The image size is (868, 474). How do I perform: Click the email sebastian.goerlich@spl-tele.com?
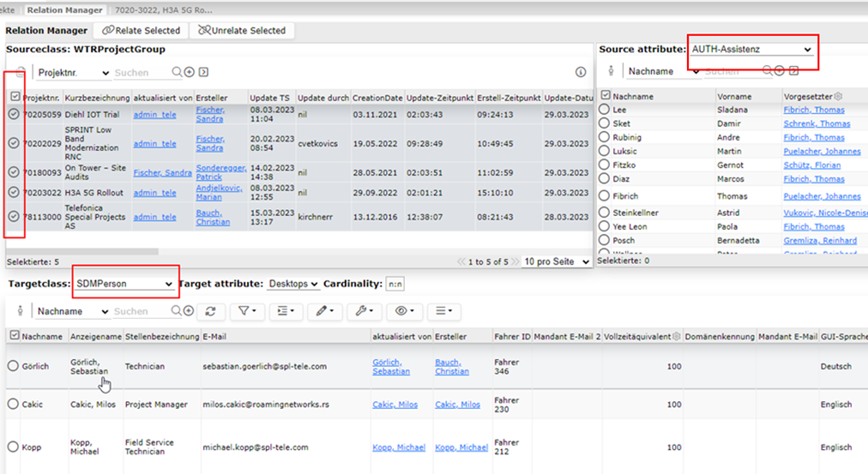pyautogui.click(x=265, y=366)
